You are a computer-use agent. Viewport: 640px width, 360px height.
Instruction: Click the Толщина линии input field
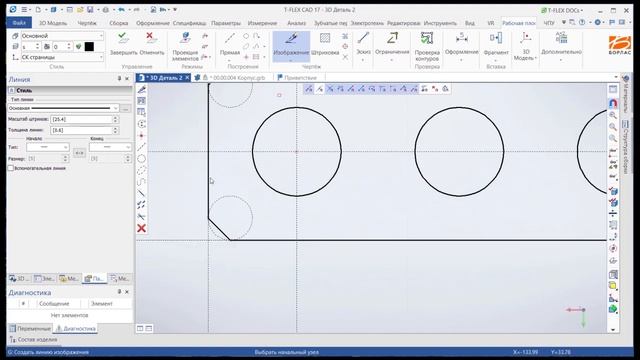[x=81, y=130]
